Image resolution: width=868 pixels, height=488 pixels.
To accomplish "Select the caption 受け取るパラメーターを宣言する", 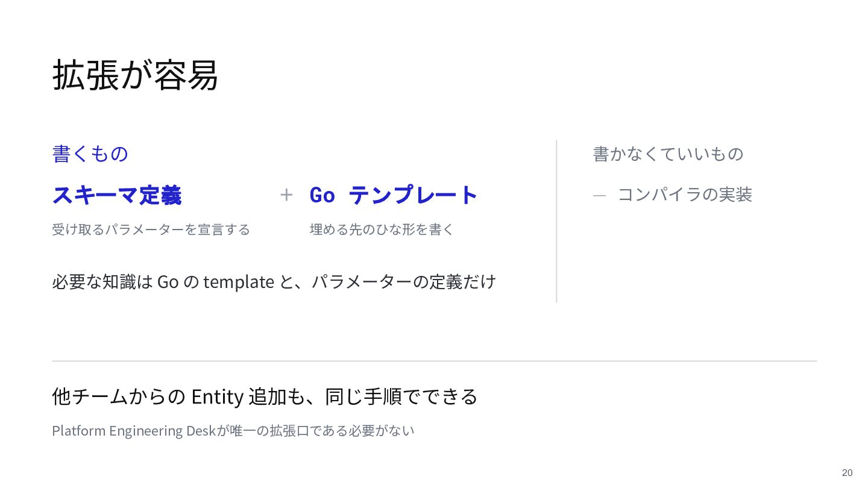I will (x=151, y=230).
